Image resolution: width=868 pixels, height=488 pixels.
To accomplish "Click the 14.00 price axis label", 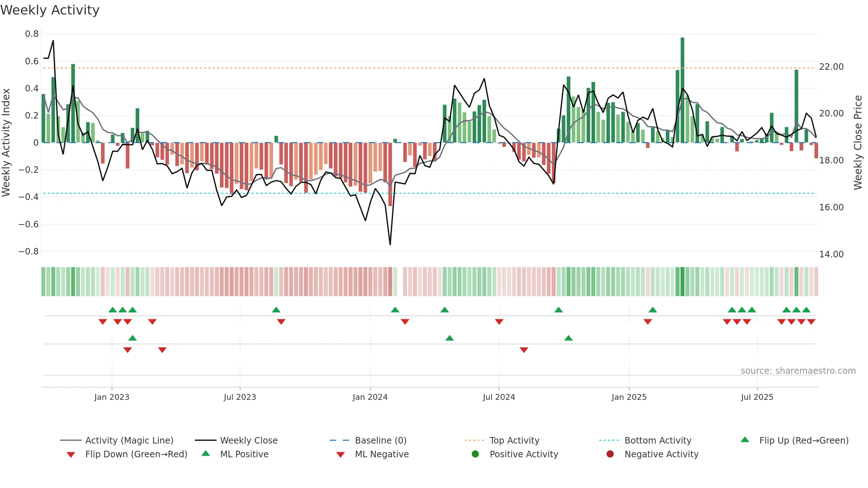I will coord(831,254).
